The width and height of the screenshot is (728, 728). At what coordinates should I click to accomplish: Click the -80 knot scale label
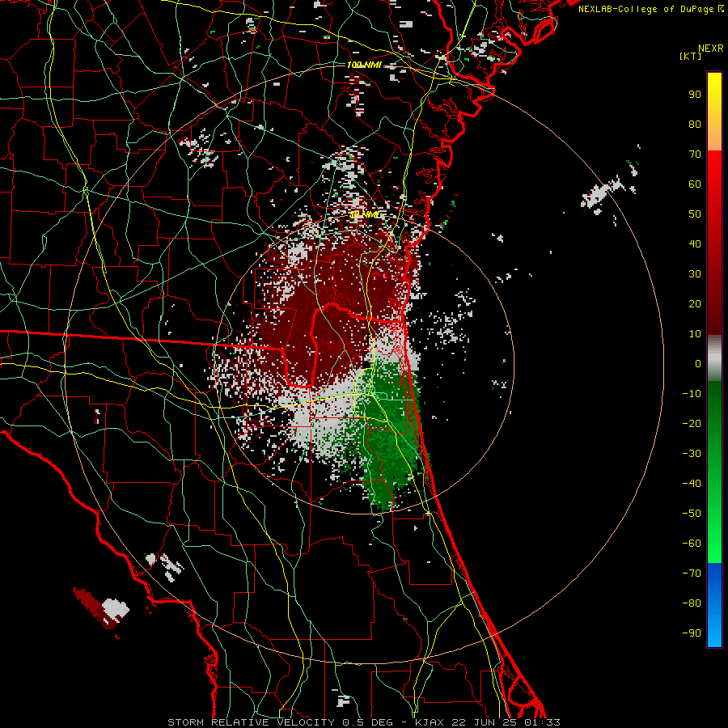(692, 603)
